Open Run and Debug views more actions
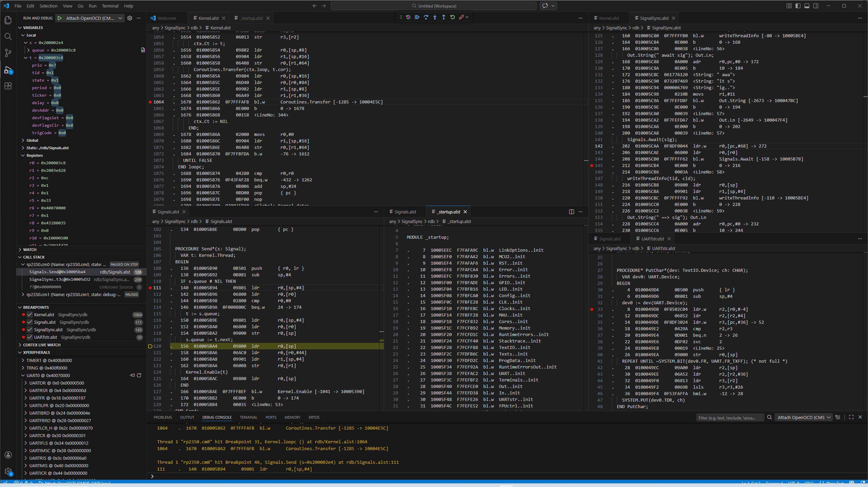This screenshot has height=487, width=868. pos(139,18)
